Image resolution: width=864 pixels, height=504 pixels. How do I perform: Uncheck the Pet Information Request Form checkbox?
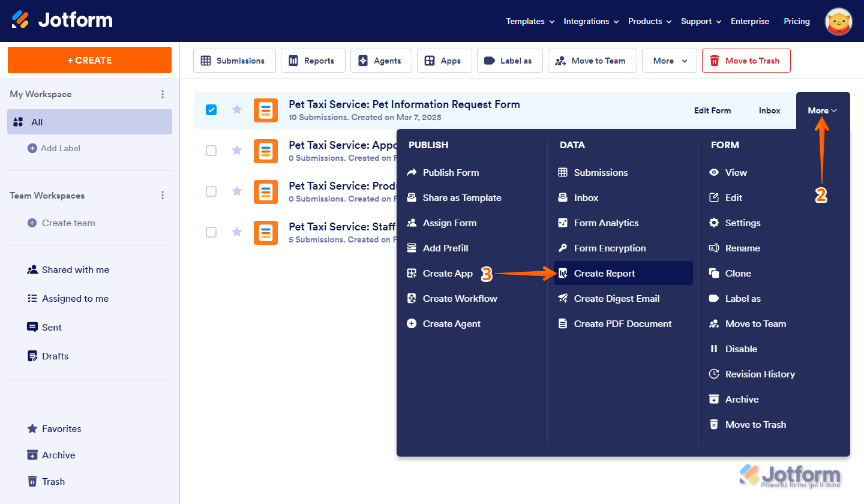pos(211,110)
